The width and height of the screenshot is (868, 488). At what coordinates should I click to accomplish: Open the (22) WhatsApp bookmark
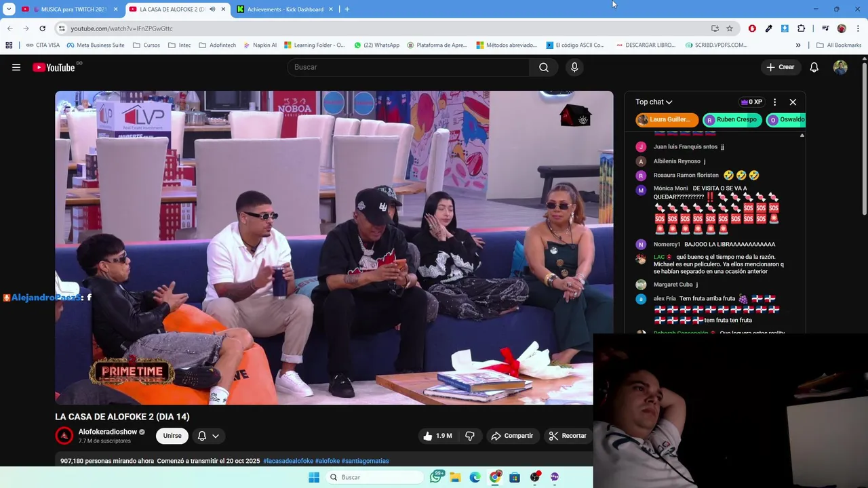pos(376,45)
